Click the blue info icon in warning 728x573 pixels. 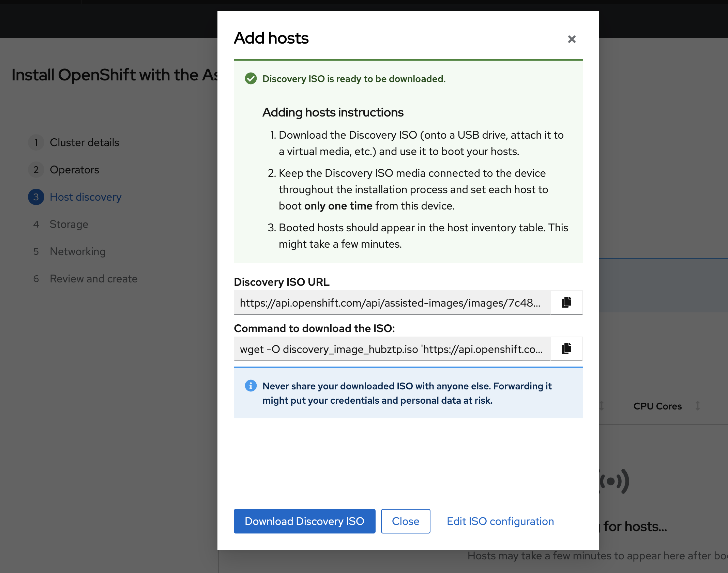click(251, 386)
